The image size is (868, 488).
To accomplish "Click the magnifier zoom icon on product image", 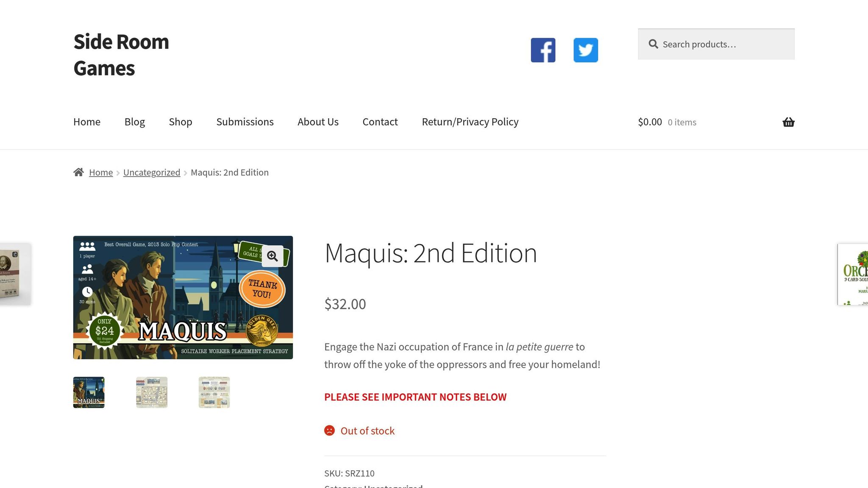I will [x=273, y=256].
